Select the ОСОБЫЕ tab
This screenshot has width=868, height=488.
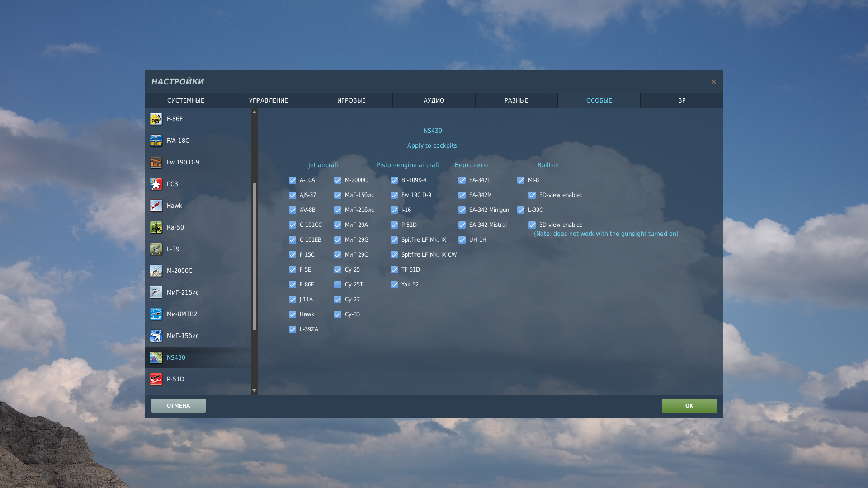tap(599, 100)
